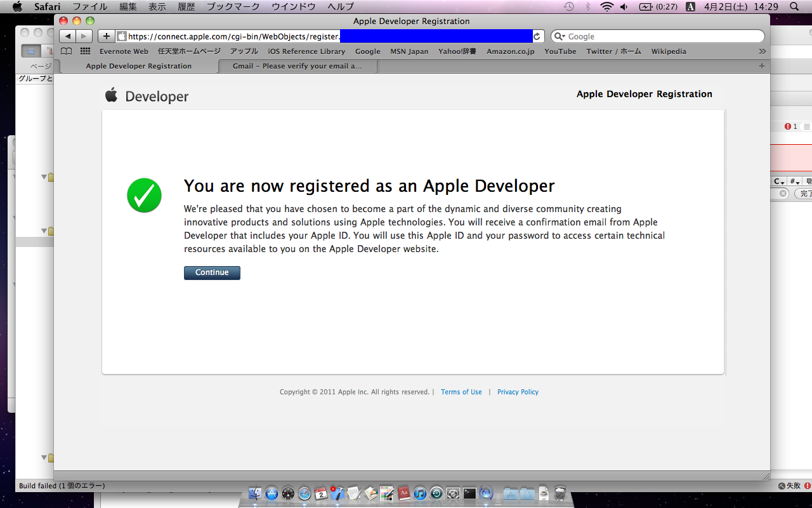Click the Build failed status in Xcode
Image resolution: width=812 pixels, height=508 pixels.
click(x=62, y=486)
